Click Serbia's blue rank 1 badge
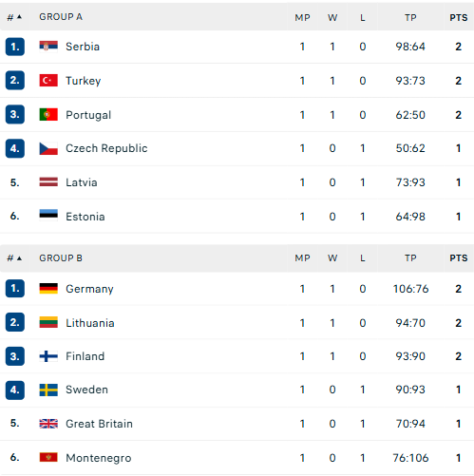Image resolution: width=474 pixels, height=476 pixels. [15, 47]
